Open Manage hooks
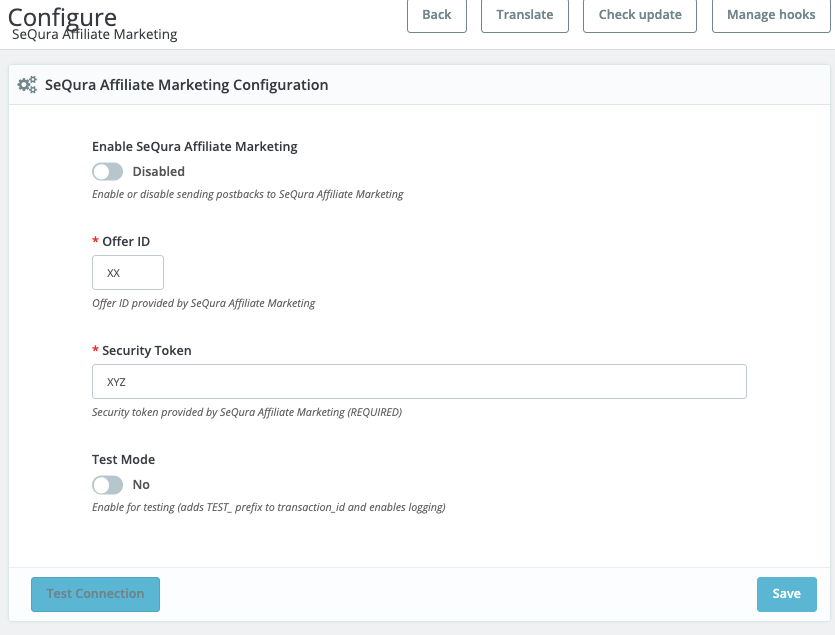The height and width of the screenshot is (635, 835). 771,15
